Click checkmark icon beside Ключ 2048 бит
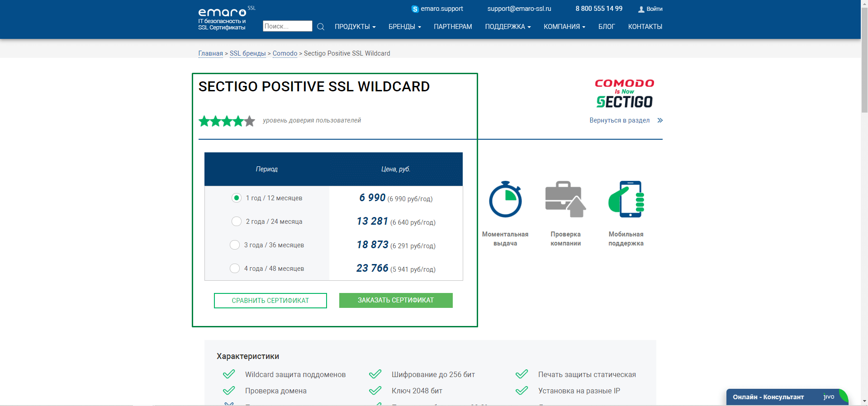 point(375,391)
